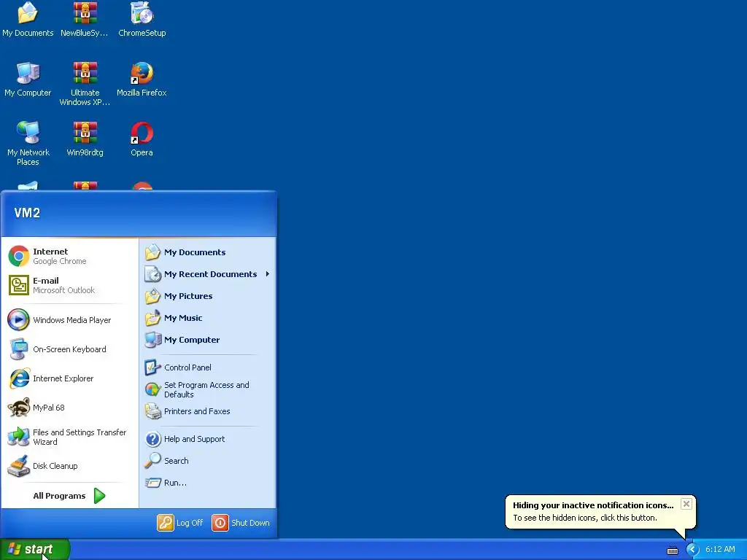Open Search magnifier icon
Image resolution: width=747 pixels, height=560 pixels.
pyautogui.click(x=153, y=461)
